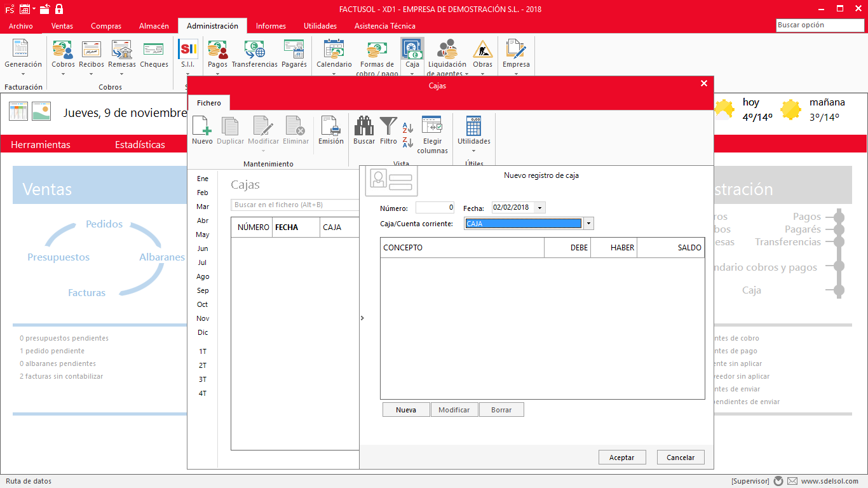The width and height of the screenshot is (868, 488).
Task: Expand the Caja/Cuenta corriente dropdown
Action: point(588,224)
